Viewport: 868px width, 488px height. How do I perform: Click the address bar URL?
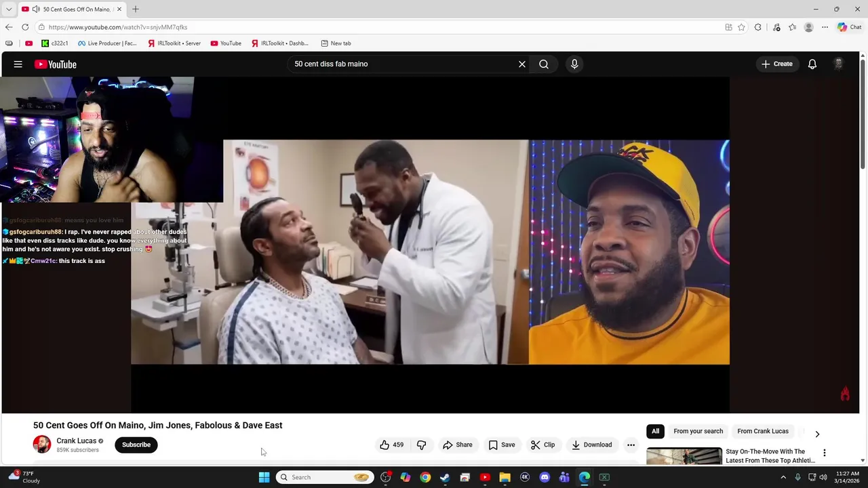click(118, 27)
